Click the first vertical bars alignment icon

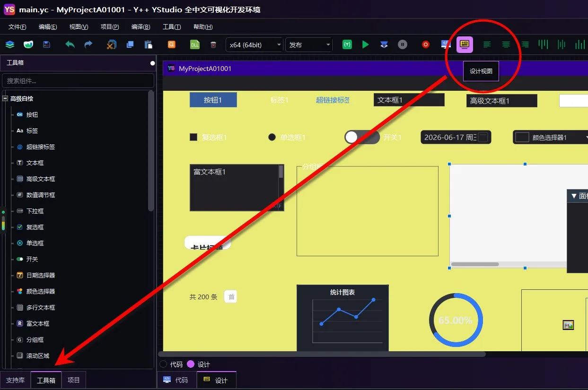point(543,44)
